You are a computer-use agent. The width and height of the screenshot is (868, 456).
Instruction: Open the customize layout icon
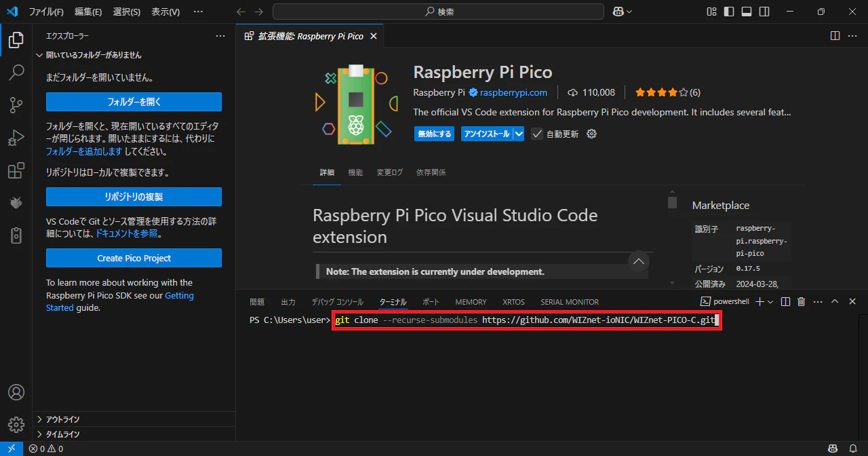(711, 12)
